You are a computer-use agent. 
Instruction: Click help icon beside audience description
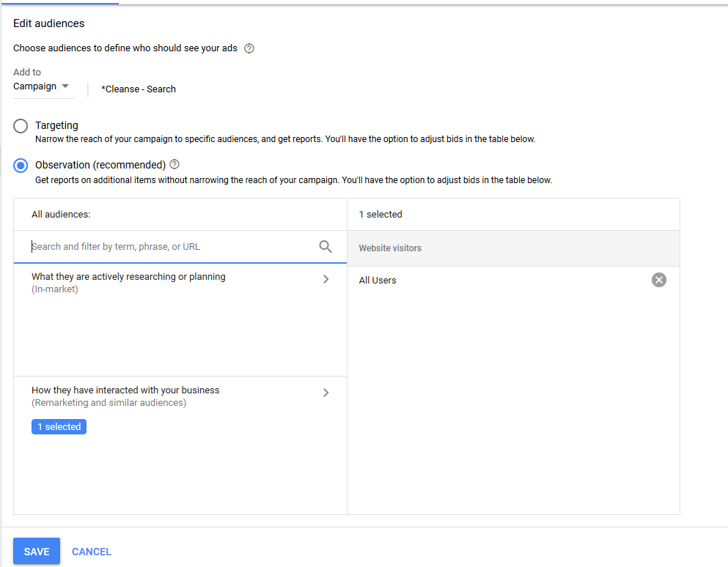click(x=249, y=48)
